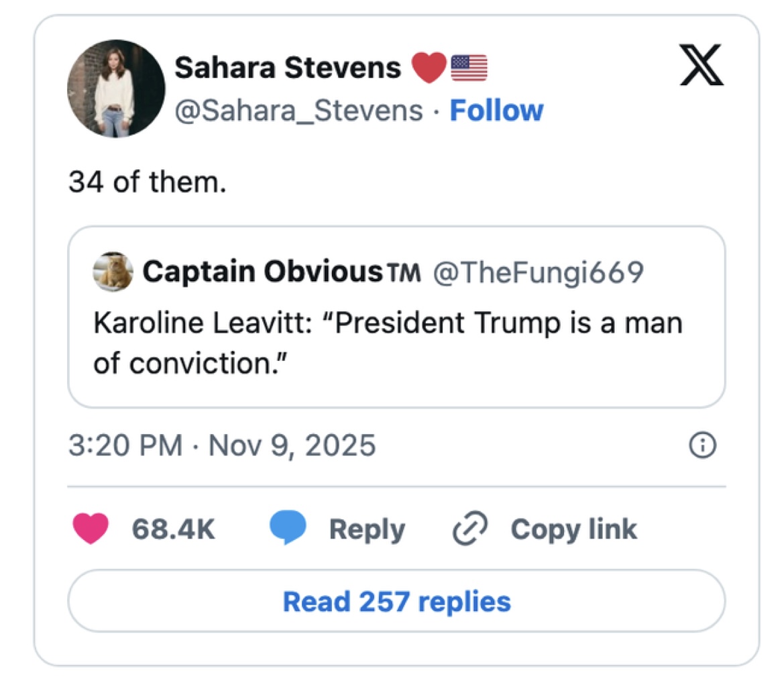Click the 68.4K likes count
The width and height of the screenshot is (784, 689).
[173, 529]
